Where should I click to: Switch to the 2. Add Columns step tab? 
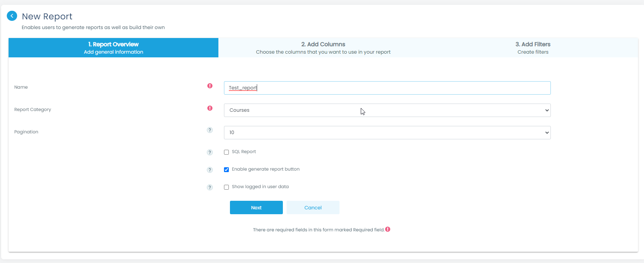(323, 48)
